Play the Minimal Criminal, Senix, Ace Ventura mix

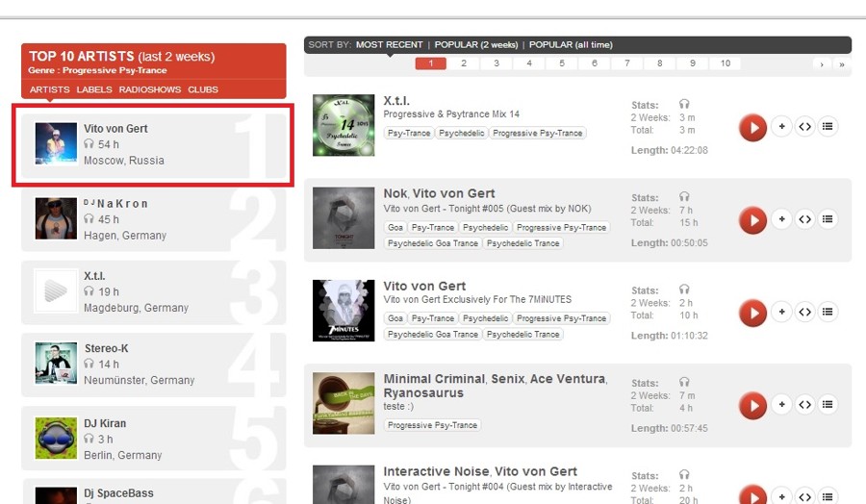(752, 406)
